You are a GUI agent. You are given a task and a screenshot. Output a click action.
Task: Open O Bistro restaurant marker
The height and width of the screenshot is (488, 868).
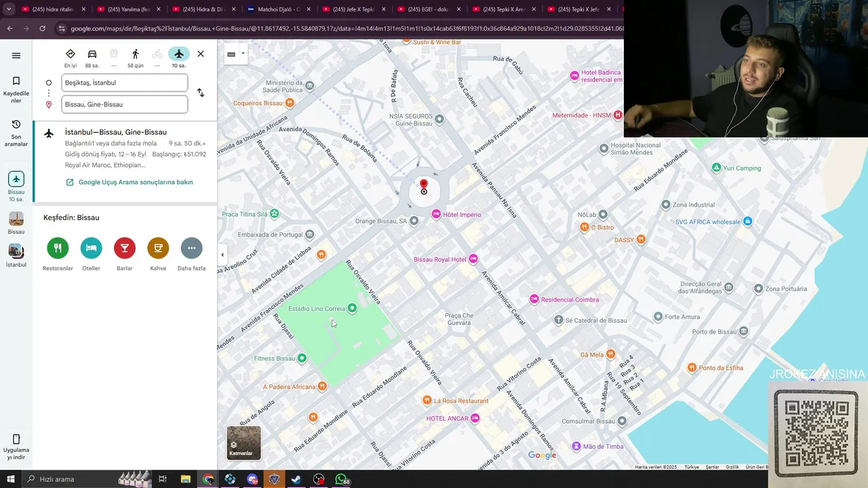click(584, 227)
